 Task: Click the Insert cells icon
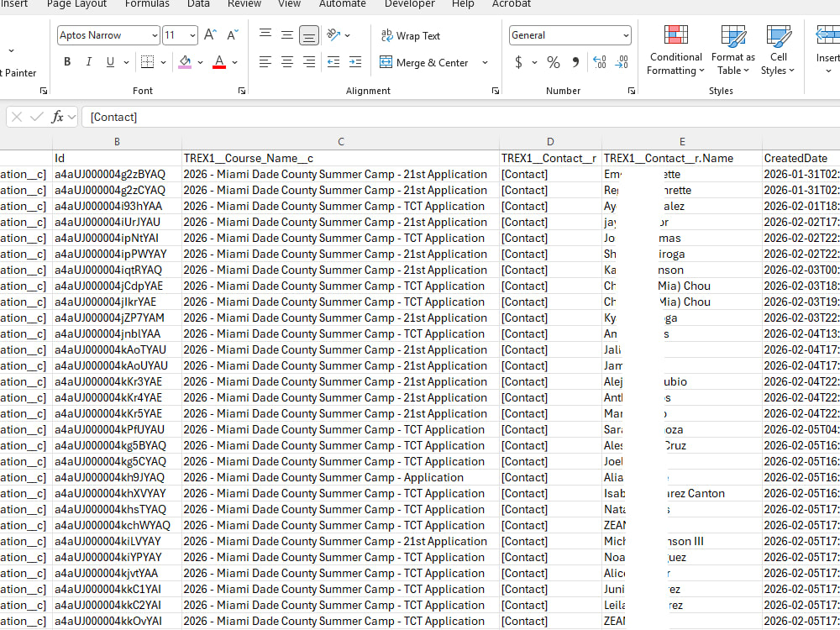pyautogui.click(x=827, y=36)
